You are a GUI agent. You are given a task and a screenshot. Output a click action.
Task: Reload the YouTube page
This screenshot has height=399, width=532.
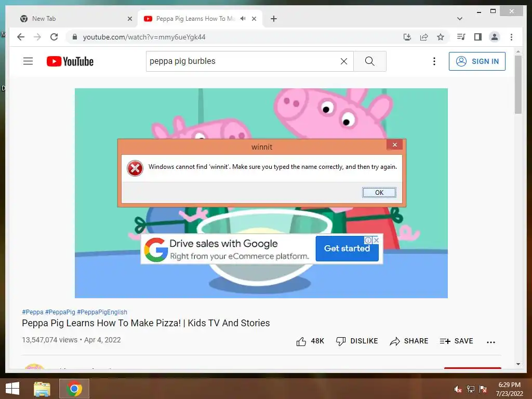coord(54,37)
